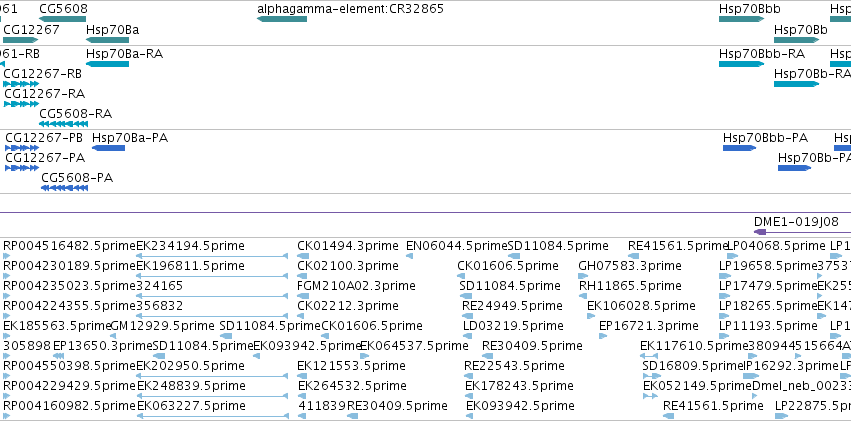Select the GH07583.3prime EST label
This screenshot has height=421, width=851.
point(630,266)
